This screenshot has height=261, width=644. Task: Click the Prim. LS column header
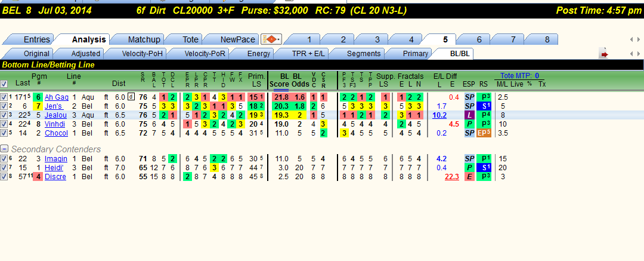coord(255,80)
